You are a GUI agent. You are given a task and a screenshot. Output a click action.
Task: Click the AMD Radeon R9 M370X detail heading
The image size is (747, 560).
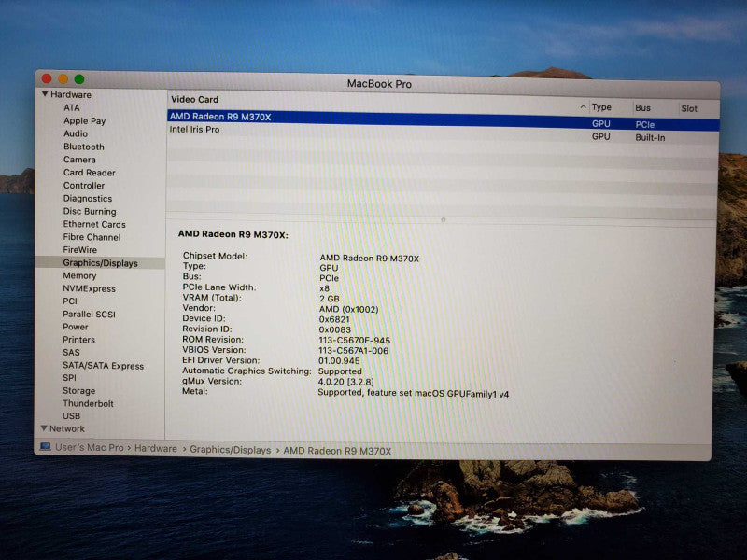233,234
